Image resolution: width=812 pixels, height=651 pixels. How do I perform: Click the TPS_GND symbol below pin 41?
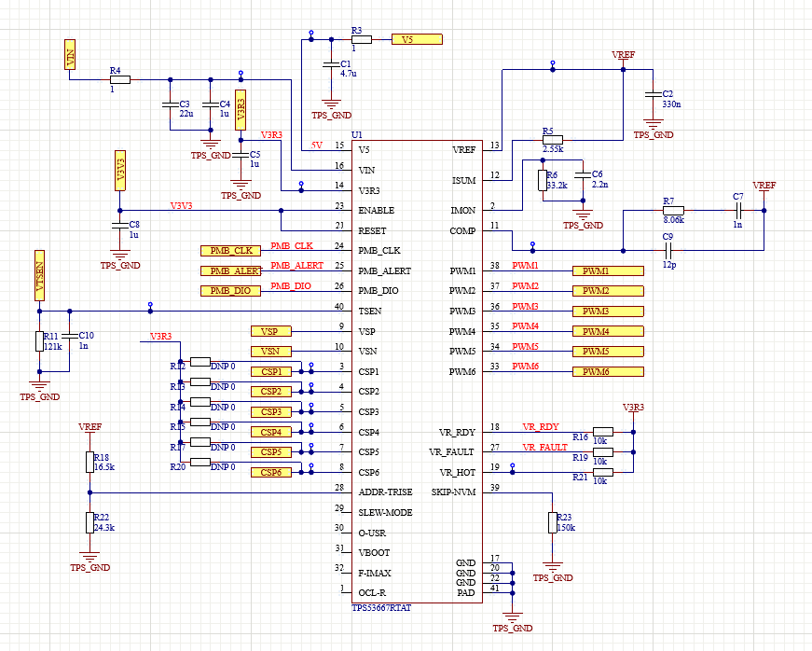tap(512, 620)
